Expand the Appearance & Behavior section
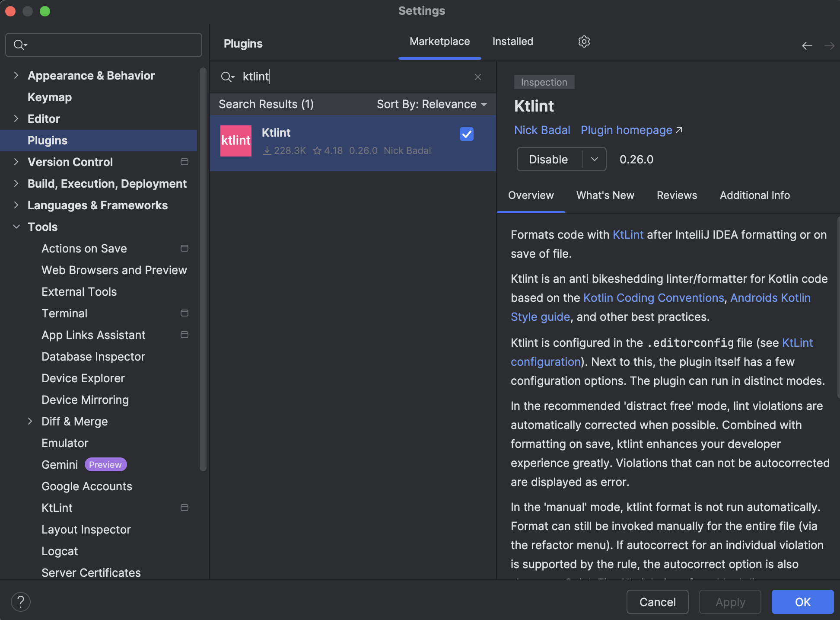840x620 pixels. coord(16,76)
